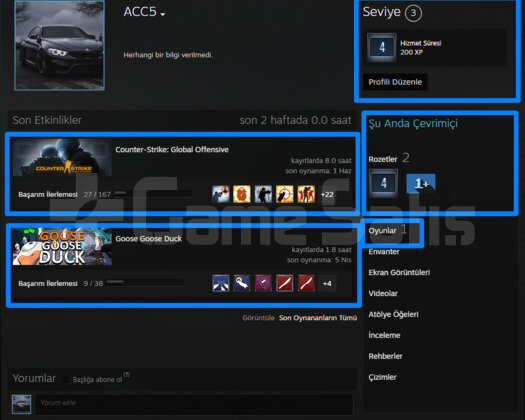Open the Videolar link

point(383,293)
